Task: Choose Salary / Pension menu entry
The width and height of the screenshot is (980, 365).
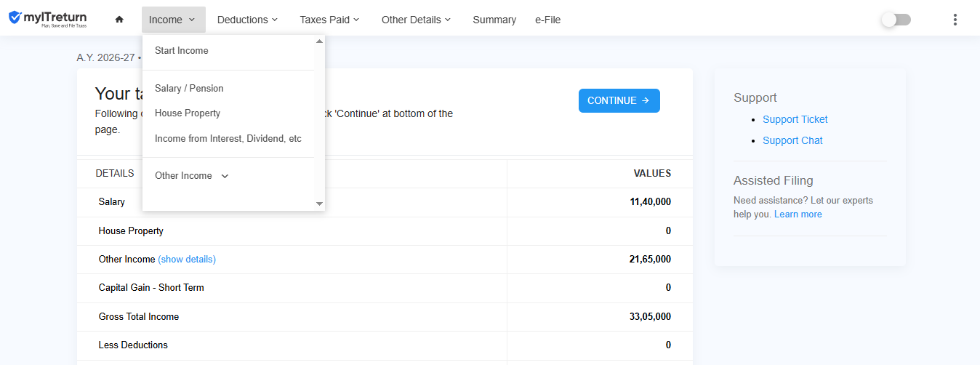Action: point(189,88)
